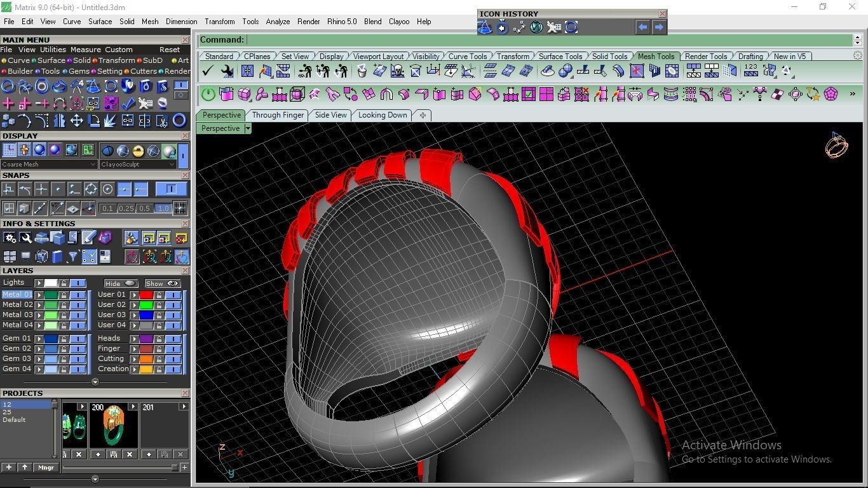Click the three blue cubes icon in Main Menu
This screenshot has width=868, height=488.
click(8, 120)
